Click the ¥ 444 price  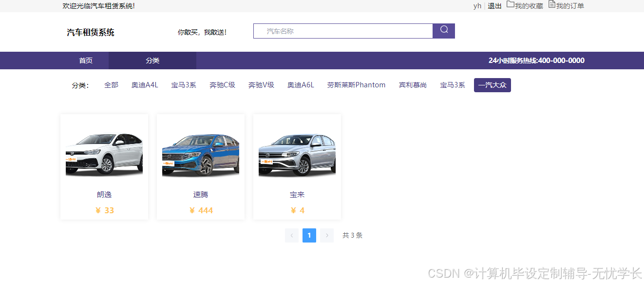[201, 211]
